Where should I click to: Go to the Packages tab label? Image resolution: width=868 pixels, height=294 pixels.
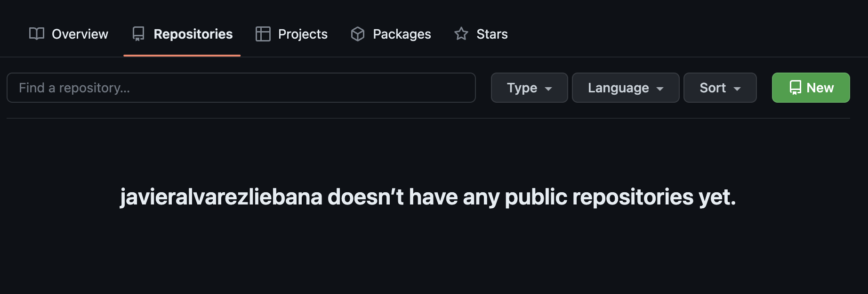(402, 34)
